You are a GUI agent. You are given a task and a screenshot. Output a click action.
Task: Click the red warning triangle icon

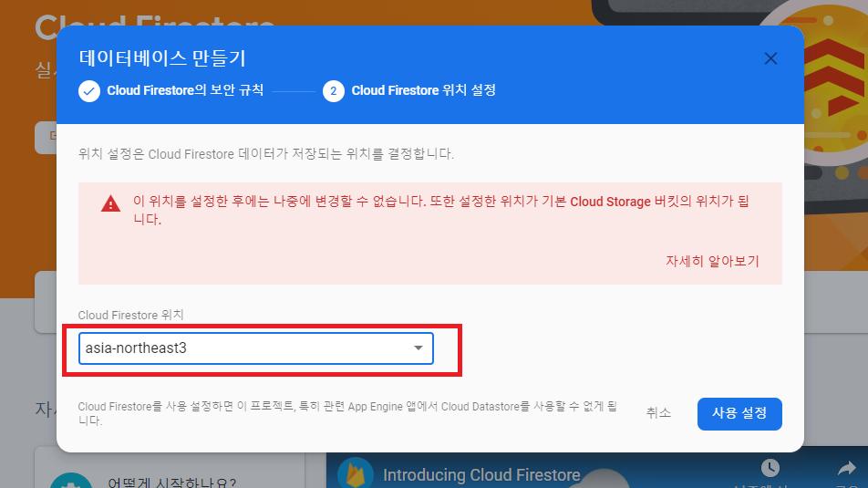(110, 203)
